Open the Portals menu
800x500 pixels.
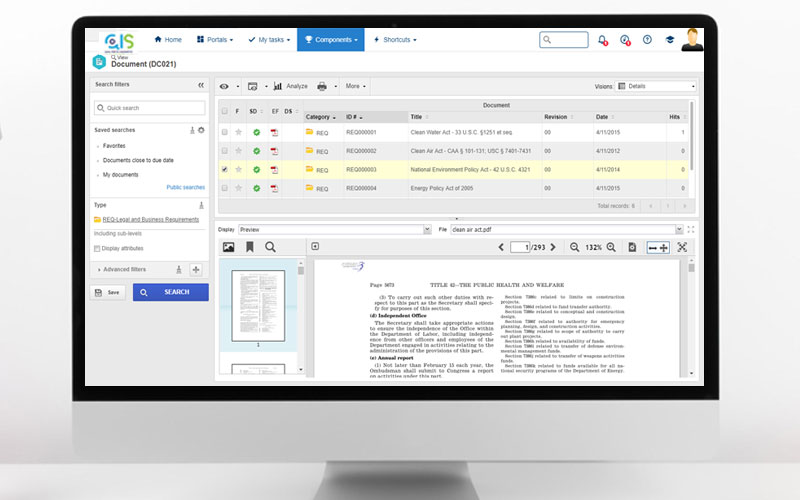click(216, 40)
